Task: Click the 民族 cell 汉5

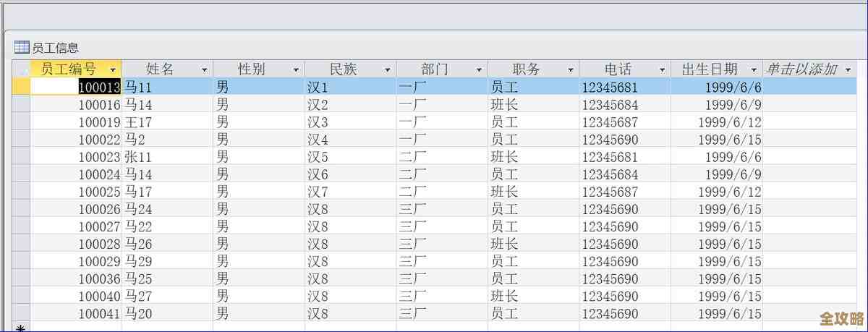Action: tap(350, 156)
